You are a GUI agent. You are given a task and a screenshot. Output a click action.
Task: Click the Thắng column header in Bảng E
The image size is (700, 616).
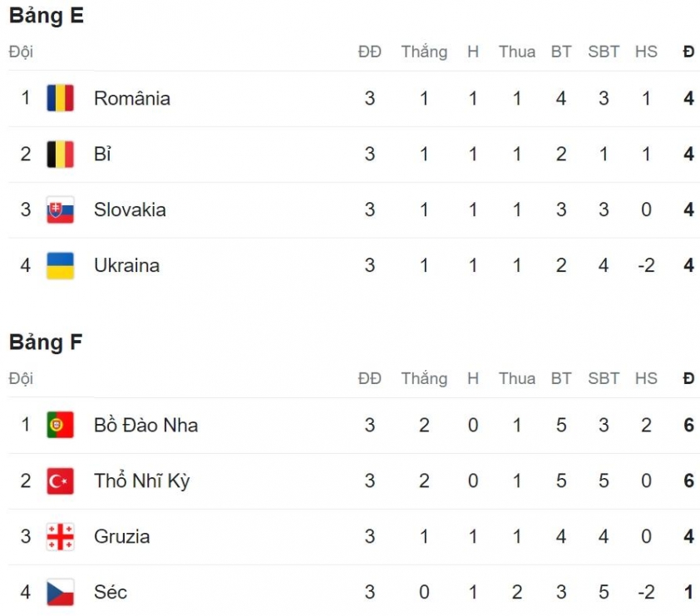tap(424, 52)
